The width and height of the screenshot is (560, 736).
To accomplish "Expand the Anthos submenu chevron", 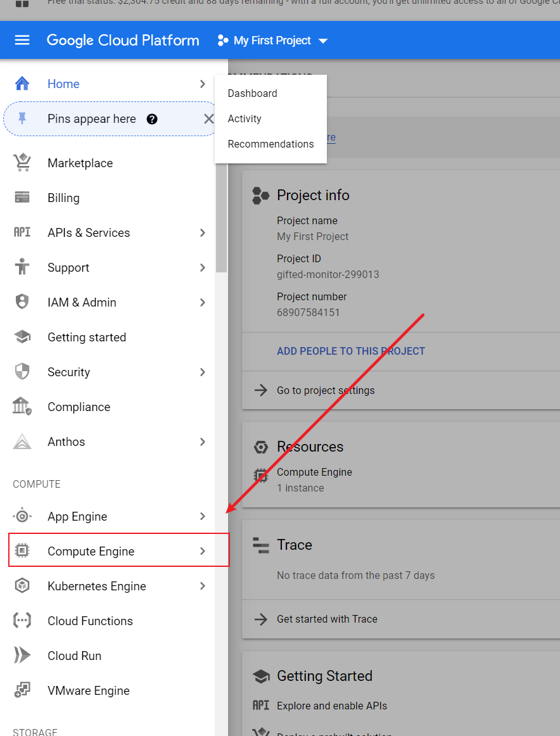I will click(x=202, y=441).
